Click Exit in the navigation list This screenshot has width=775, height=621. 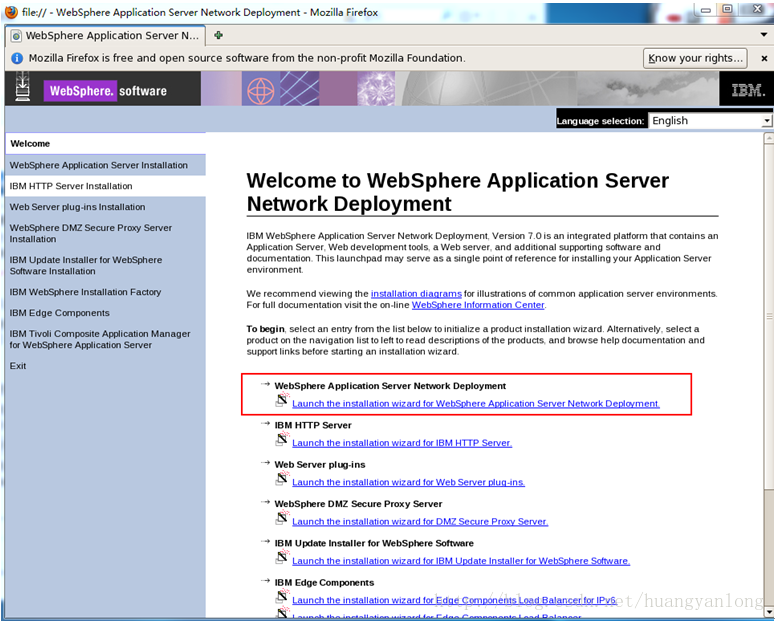point(18,366)
